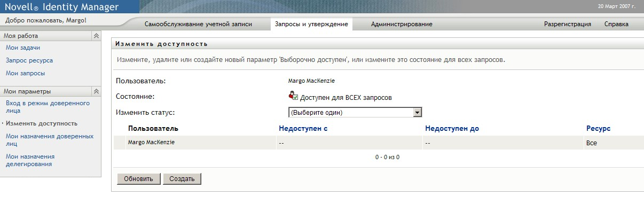Sort by Недоступен с column
This screenshot has width=644, height=204.
tap(303, 129)
